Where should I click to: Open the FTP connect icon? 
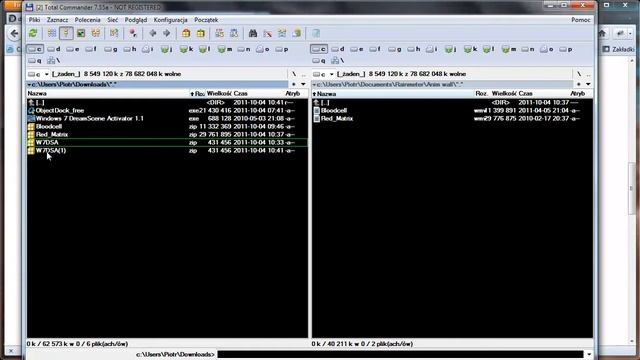[x=220, y=33]
